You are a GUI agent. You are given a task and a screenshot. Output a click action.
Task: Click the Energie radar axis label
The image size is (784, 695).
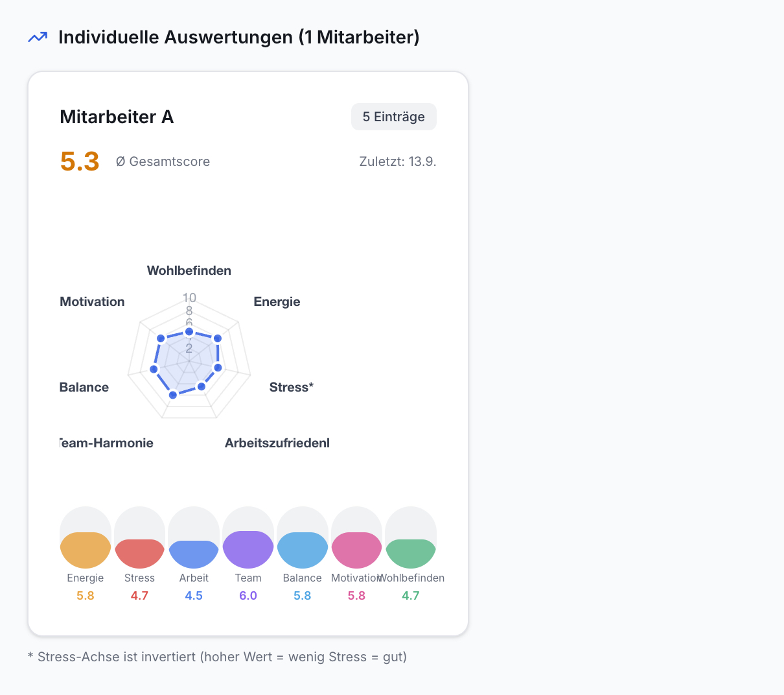pyautogui.click(x=277, y=301)
